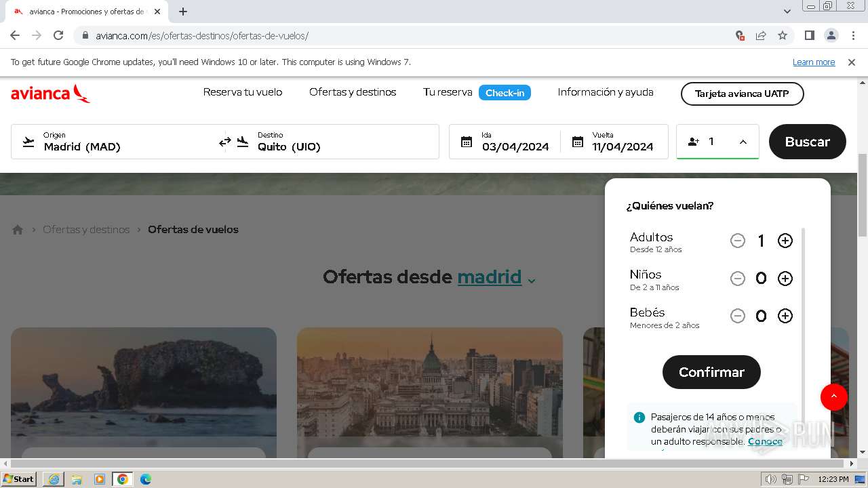Switch to Chrome in the taskbar
Viewport: 868px width, 488px height.
point(123,479)
